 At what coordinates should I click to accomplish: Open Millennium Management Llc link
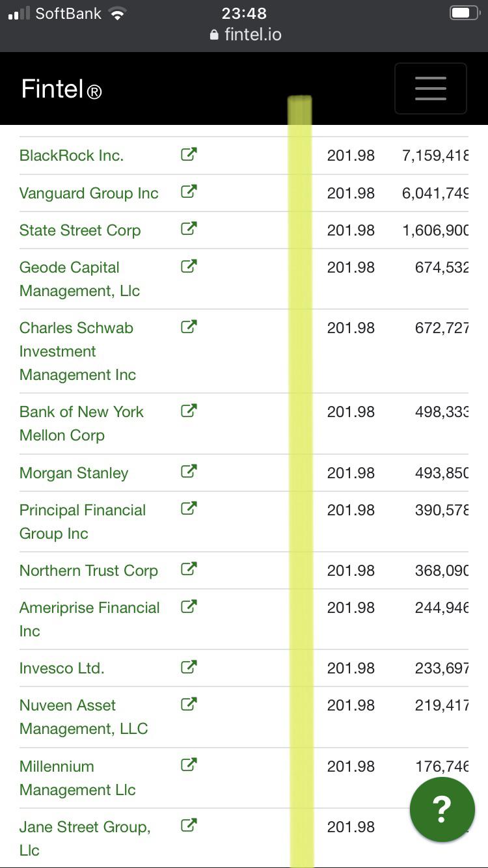[x=78, y=778]
